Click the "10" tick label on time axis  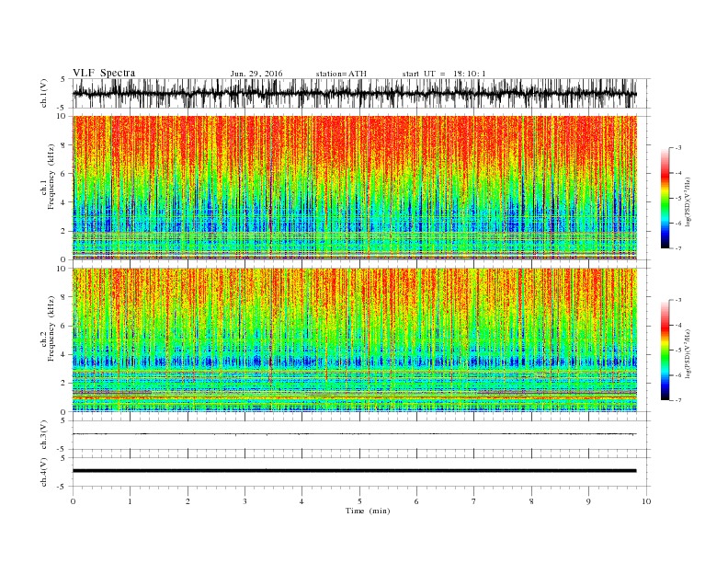646,501
